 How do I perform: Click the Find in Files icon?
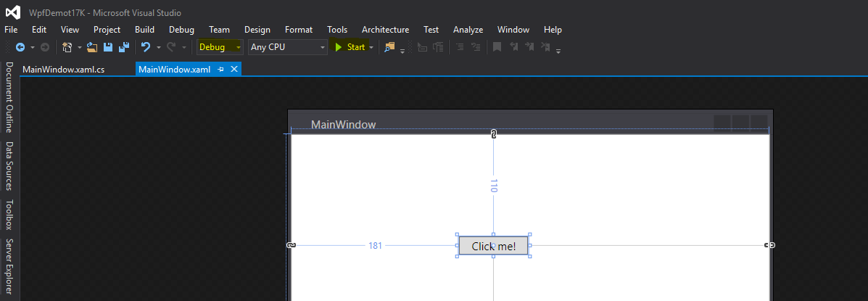[390, 47]
